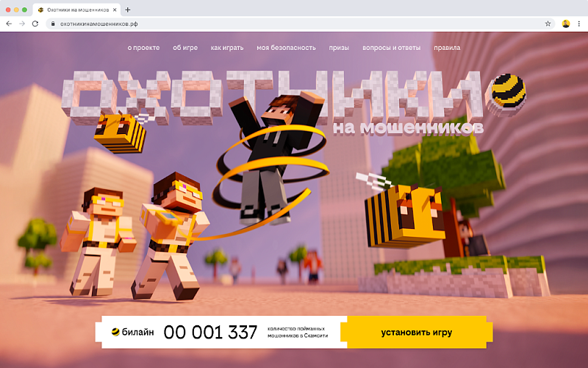
Task: Open Chrome three-dot menu
Action: coord(578,24)
